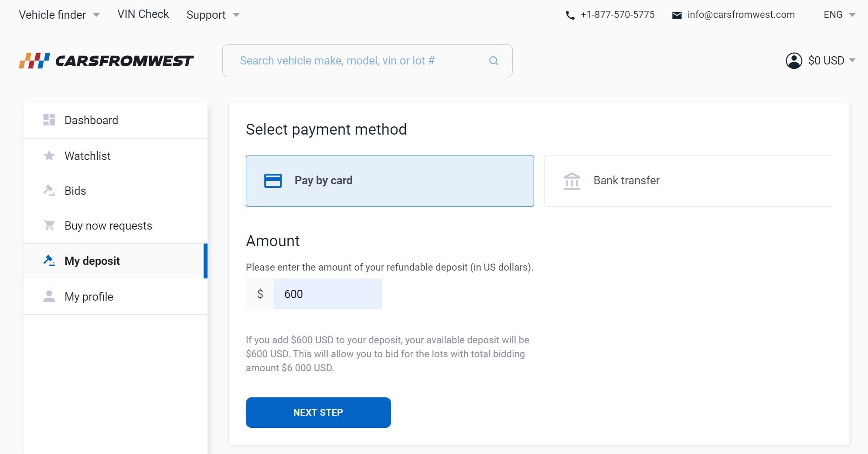
Task: Click the phone handset icon
Action: point(570,15)
